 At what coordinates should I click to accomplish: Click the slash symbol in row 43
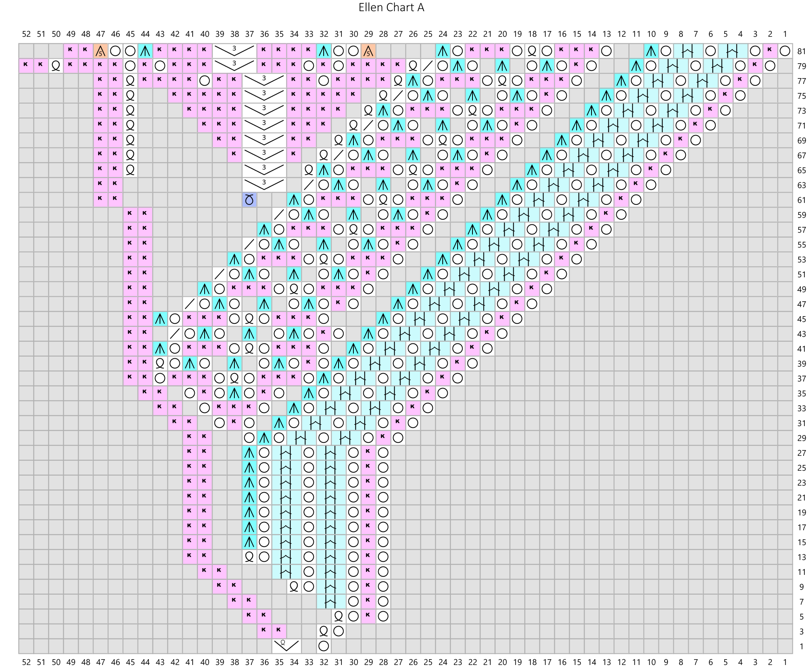175,334
